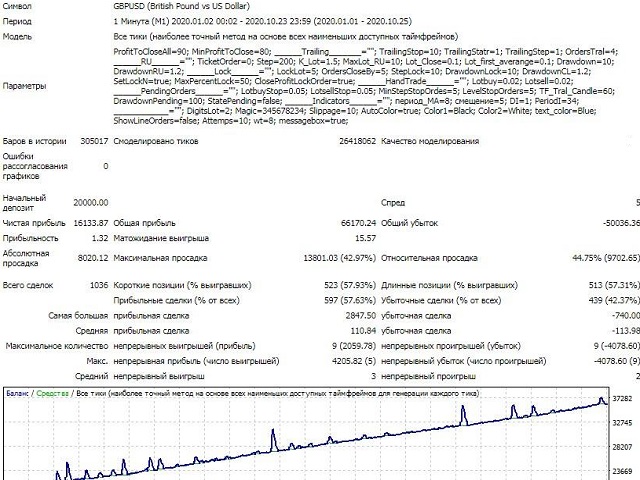Click the 32745 axis value on chart
640x480 pixels.
(622, 423)
